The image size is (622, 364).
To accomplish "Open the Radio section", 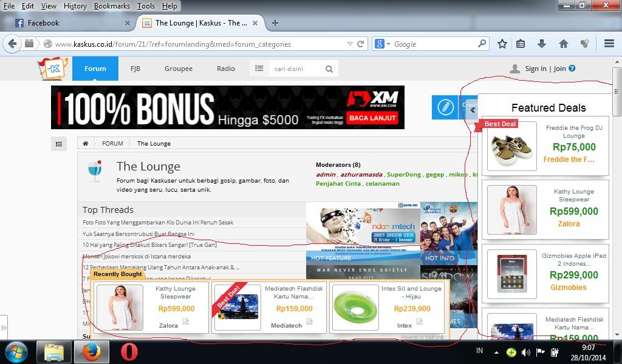I will [226, 69].
